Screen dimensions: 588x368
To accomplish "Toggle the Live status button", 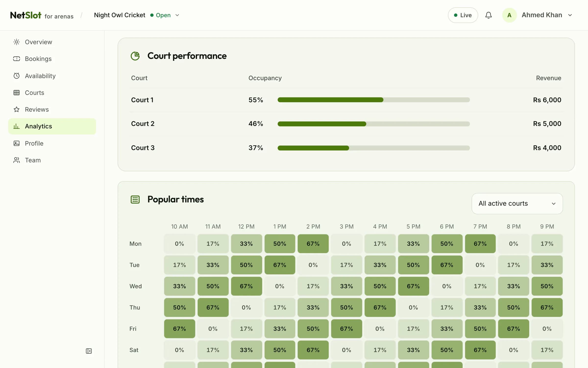I will pyautogui.click(x=463, y=15).
